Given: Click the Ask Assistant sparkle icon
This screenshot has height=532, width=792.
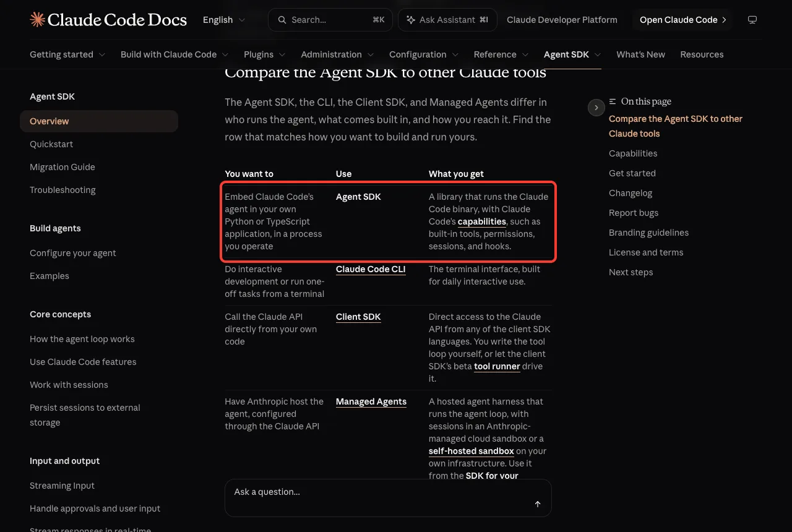Looking at the screenshot, I should click(411, 20).
